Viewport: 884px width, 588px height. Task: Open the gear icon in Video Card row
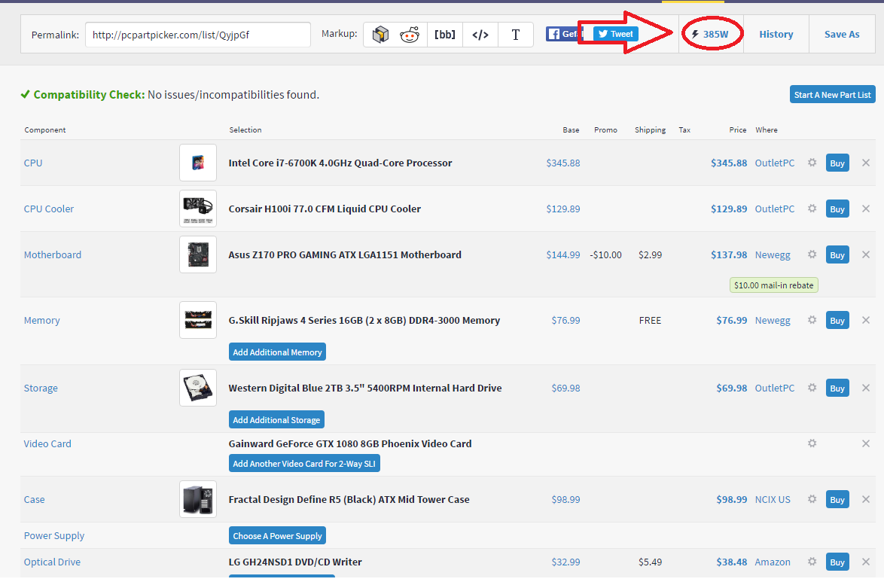tap(812, 443)
